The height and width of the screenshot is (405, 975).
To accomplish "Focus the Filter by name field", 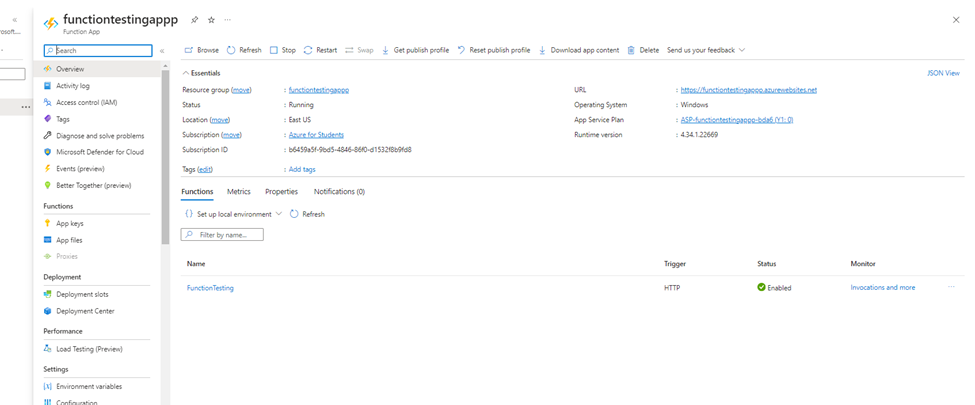I will (222, 235).
